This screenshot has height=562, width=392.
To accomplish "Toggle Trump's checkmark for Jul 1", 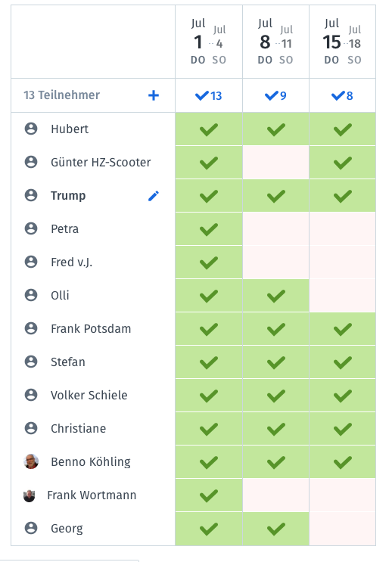I will 209,196.
